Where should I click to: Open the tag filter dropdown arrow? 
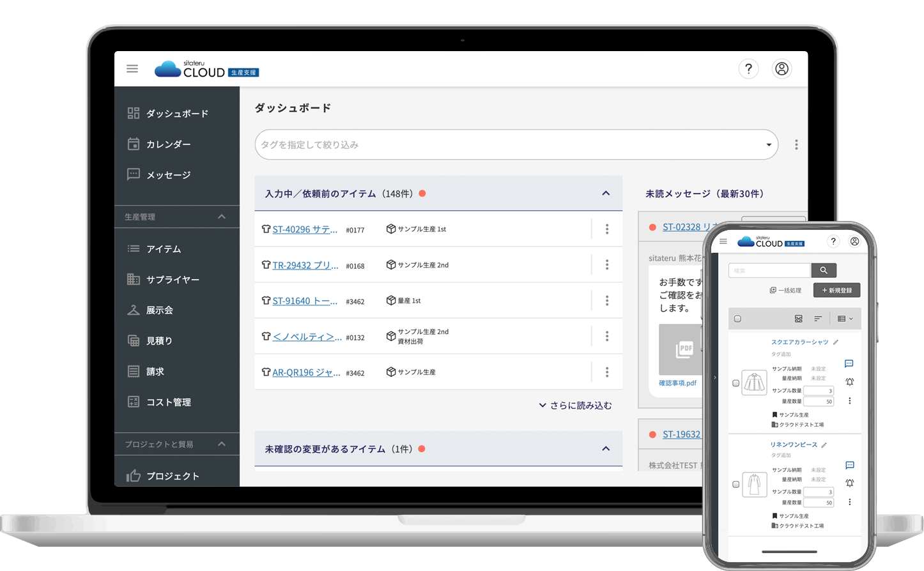tap(769, 145)
